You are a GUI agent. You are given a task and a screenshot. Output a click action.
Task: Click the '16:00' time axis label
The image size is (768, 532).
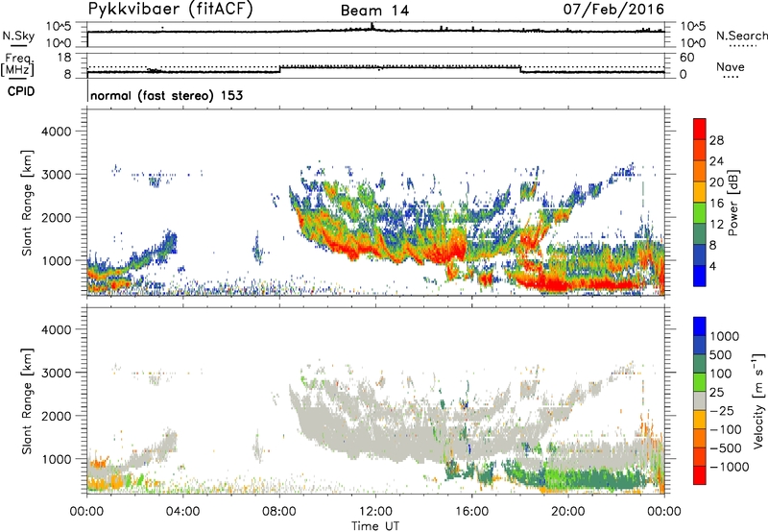471,512
